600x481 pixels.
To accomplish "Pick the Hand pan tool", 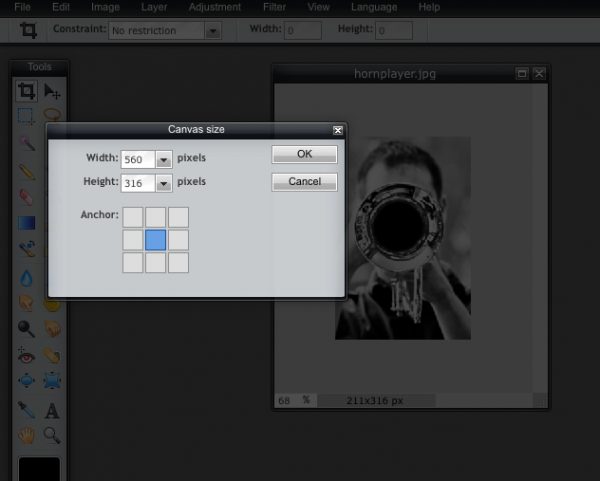I will tap(27, 435).
